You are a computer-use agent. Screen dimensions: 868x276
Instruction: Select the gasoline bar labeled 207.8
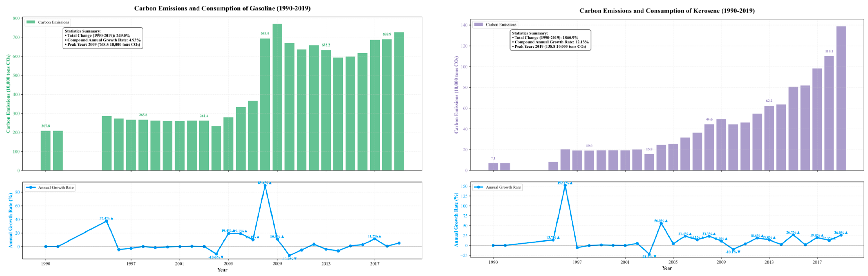[x=46, y=151]
